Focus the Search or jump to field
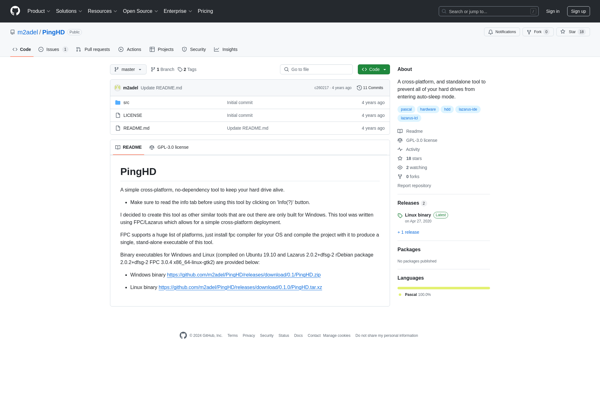The image size is (600, 394). 488,11
